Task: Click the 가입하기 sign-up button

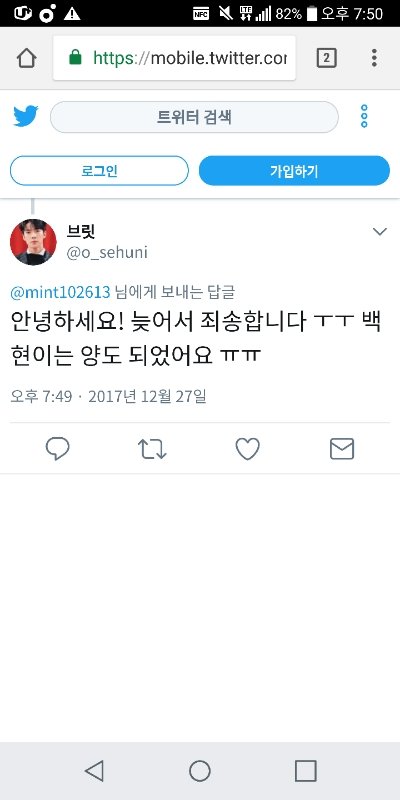Action: [294, 171]
